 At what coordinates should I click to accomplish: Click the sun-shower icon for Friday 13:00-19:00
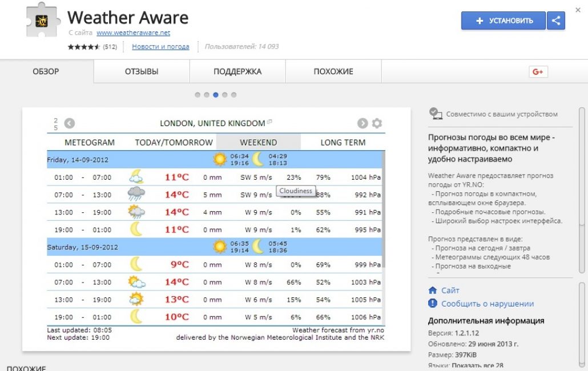(x=136, y=212)
